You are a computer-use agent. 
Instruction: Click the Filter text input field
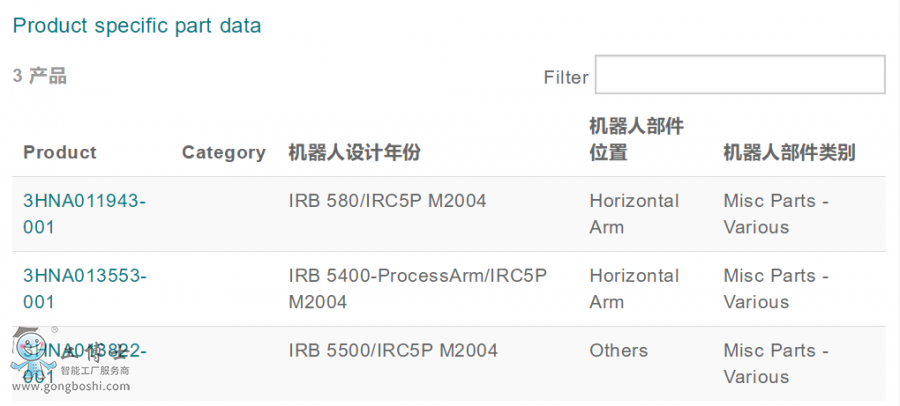(x=740, y=75)
